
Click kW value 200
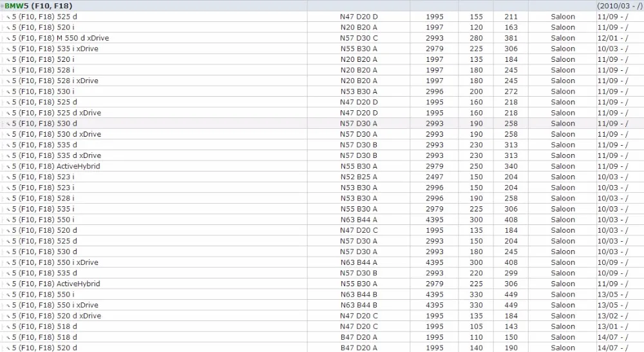click(477, 92)
